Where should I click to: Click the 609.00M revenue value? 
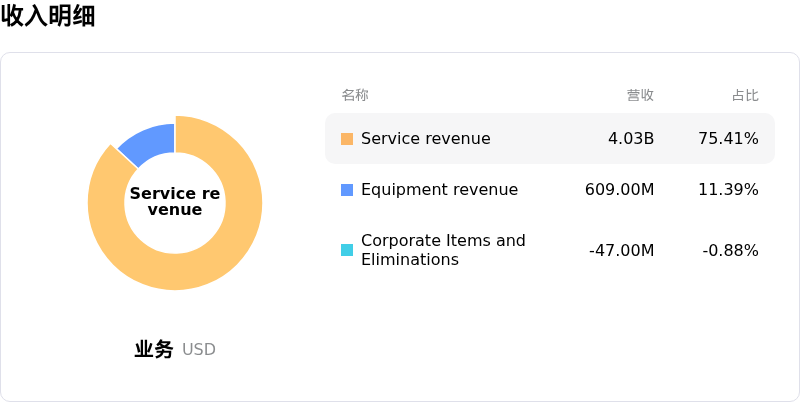coord(619,190)
